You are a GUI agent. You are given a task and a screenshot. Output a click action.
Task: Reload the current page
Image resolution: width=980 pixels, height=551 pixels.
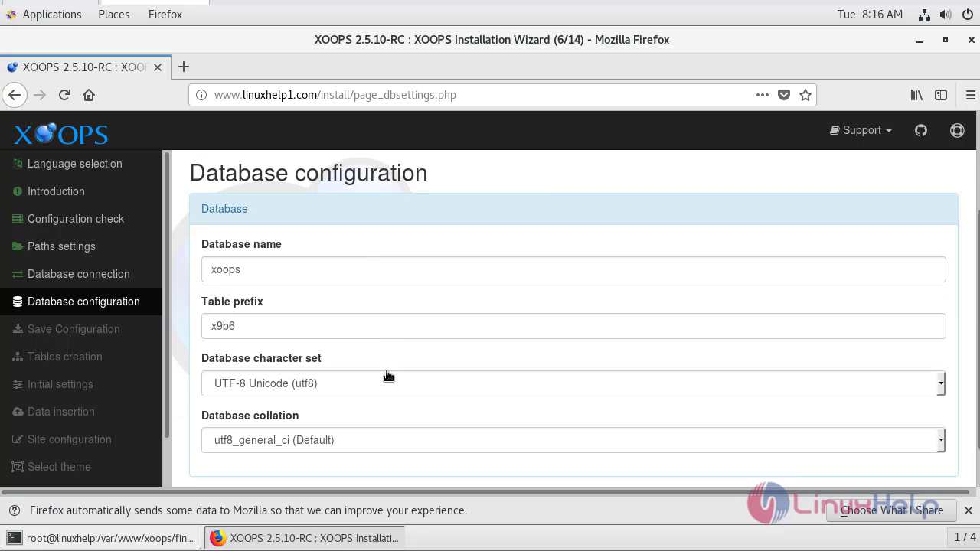(64, 95)
